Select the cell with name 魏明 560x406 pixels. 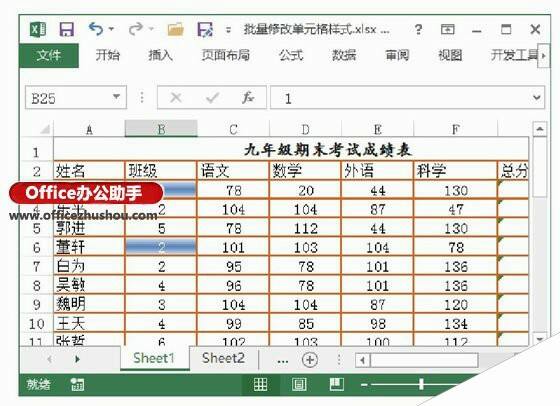click(89, 305)
